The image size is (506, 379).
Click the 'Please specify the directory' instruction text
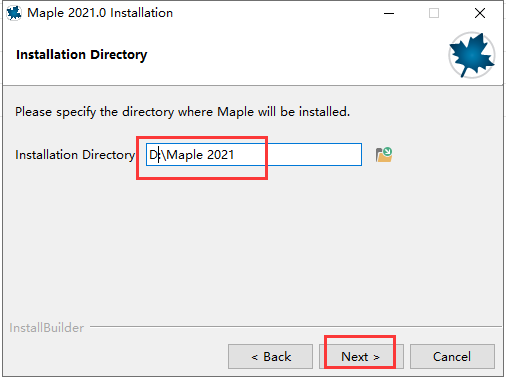coord(183,112)
